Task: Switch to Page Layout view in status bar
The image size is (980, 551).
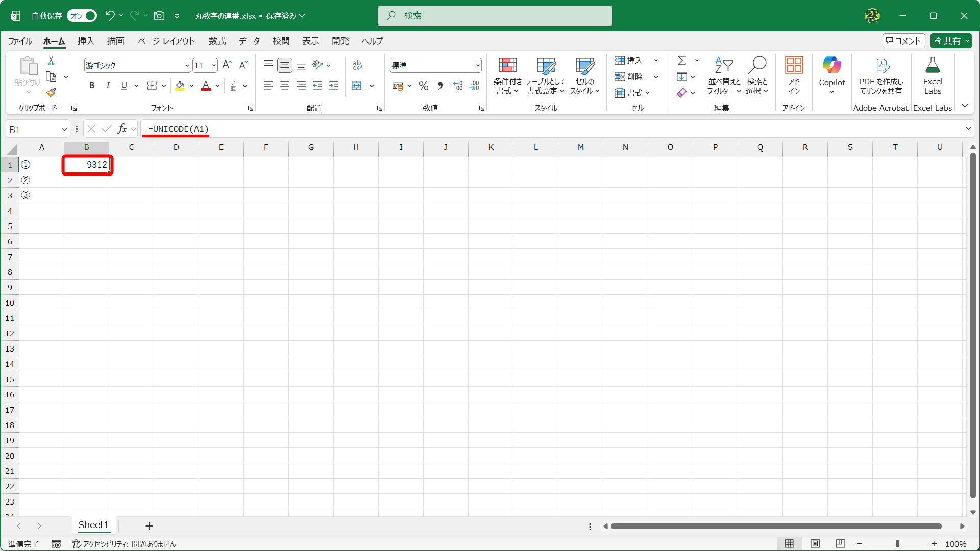Action: 815,544
